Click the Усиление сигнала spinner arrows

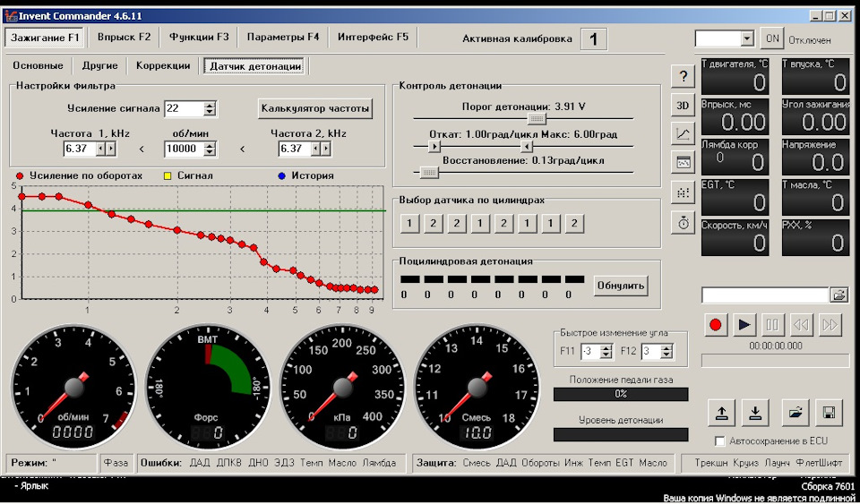click(210, 108)
